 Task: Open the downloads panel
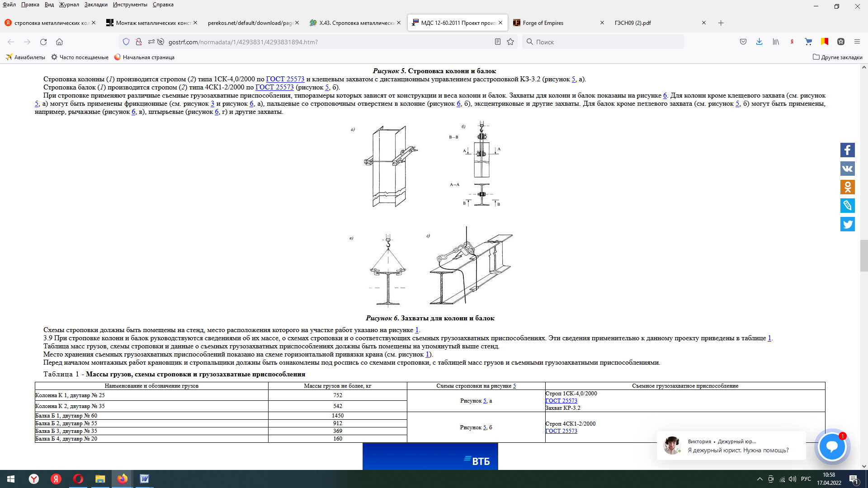click(x=759, y=42)
